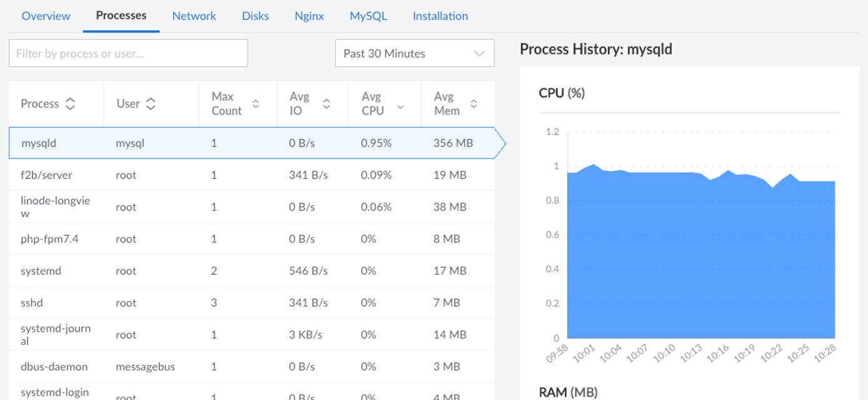
Task: Click the process filter input field
Action: pos(128,53)
